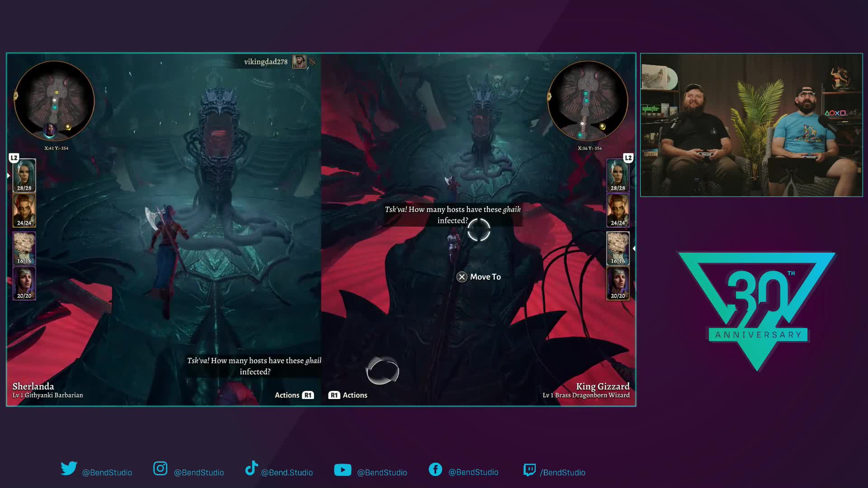Select the 20/20 party portrait on right panel

tap(618, 283)
